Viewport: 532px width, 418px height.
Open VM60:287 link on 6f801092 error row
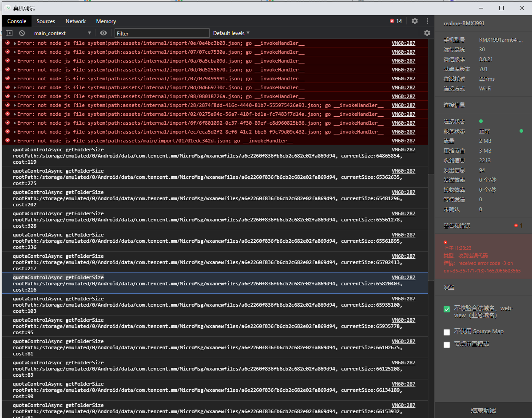pyautogui.click(x=403, y=123)
